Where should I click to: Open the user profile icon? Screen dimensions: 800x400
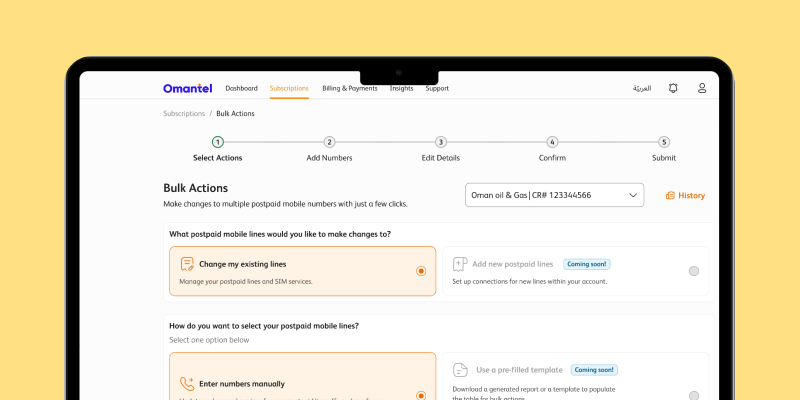[702, 88]
